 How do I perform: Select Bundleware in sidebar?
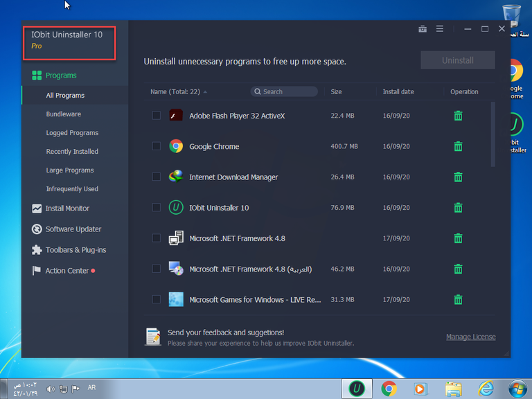pos(64,114)
